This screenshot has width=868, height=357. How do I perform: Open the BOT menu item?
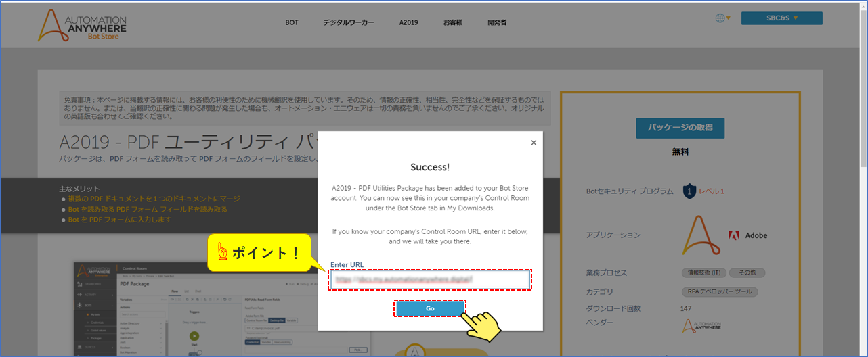pyautogui.click(x=292, y=22)
